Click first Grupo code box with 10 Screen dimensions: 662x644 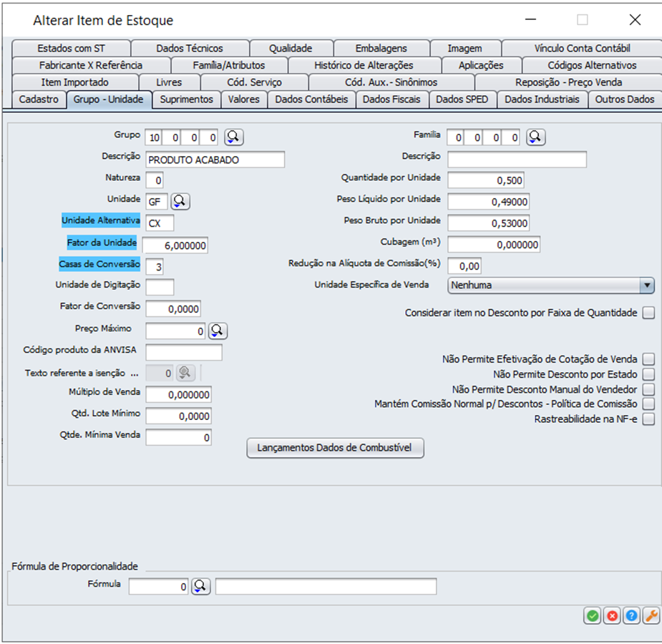coord(153,137)
